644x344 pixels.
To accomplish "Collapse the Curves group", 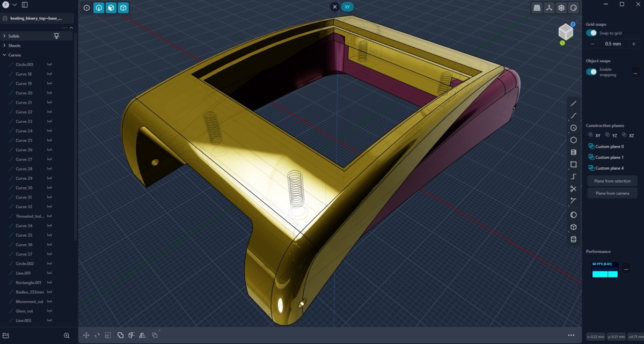I will 4,55.
